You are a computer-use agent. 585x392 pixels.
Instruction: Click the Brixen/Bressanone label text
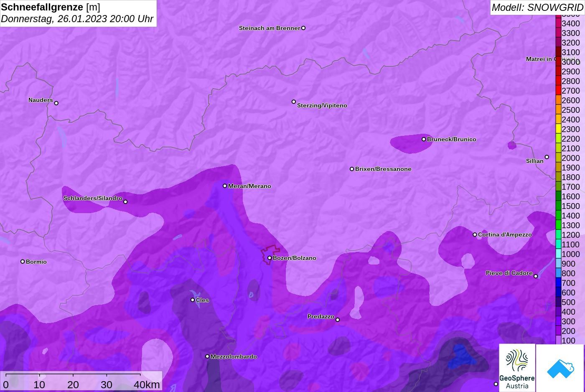click(383, 169)
